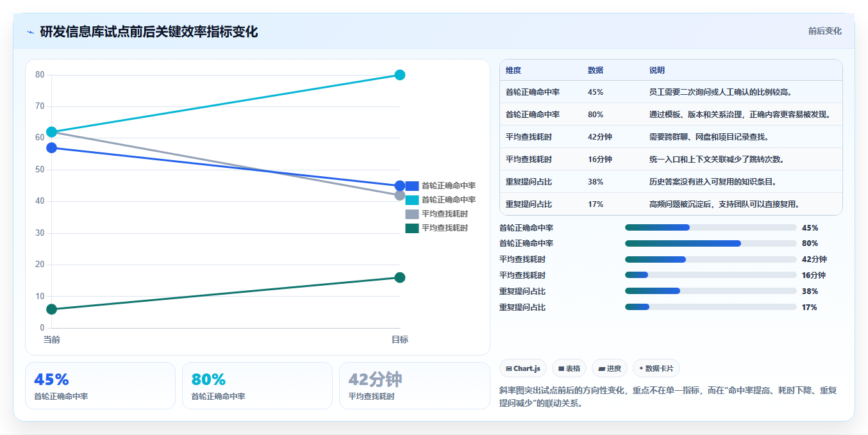Click the 80% progress bar
This screenshot has width=868, height=435.
[x=711, y=243]
